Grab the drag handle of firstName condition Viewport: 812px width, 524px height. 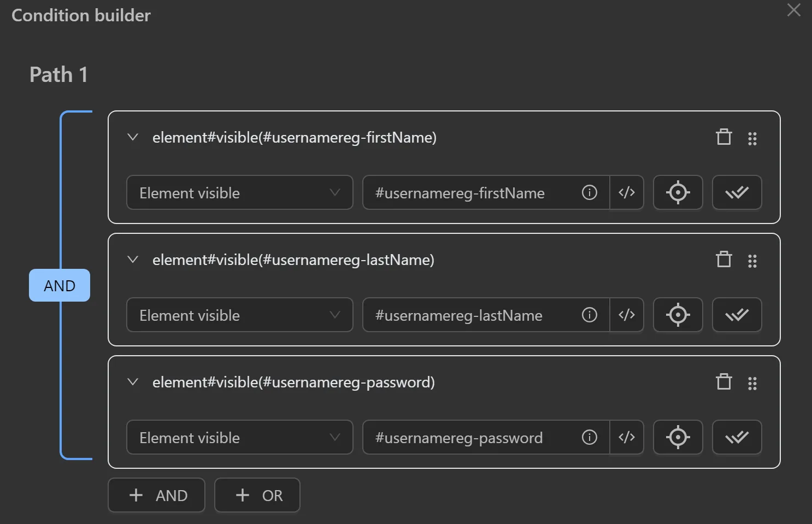(x=752, y=139)
